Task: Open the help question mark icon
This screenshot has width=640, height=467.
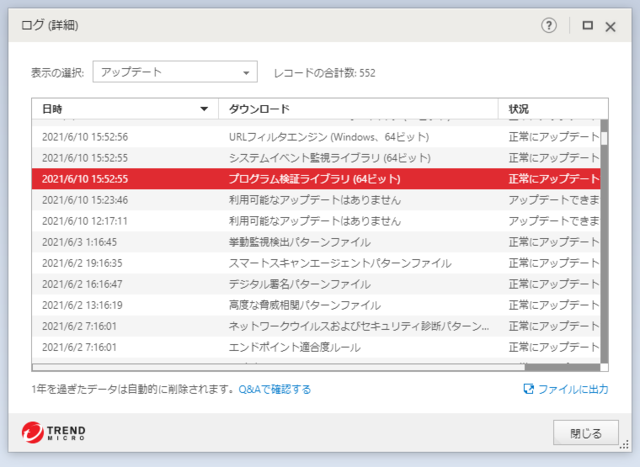Action: pos(549,26)
